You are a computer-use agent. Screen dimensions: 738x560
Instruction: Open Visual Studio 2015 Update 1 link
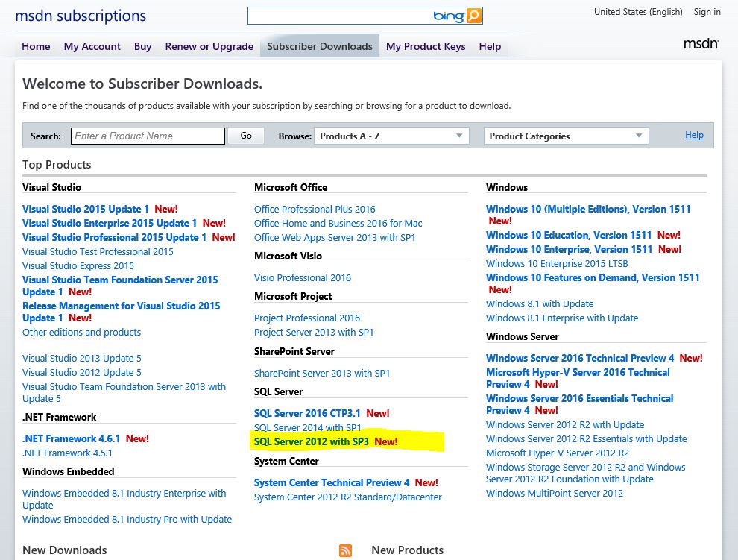point(86,209)
